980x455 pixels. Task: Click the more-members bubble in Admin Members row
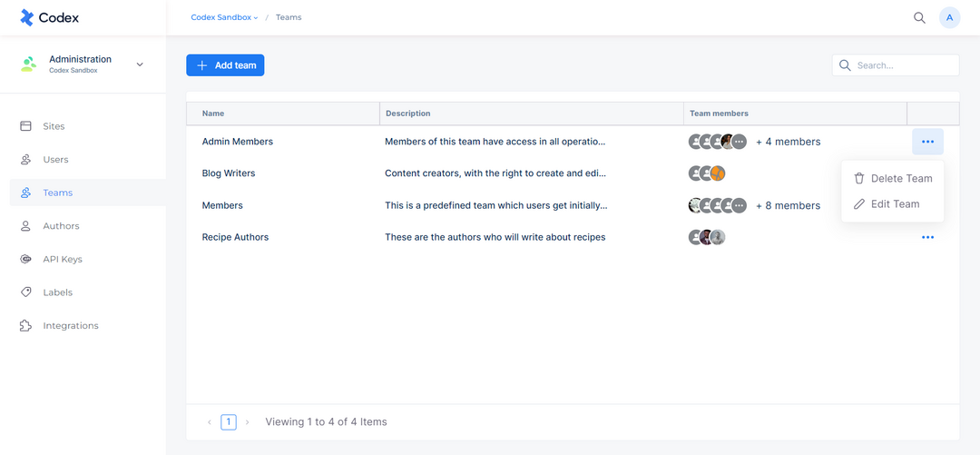point(739,142)
